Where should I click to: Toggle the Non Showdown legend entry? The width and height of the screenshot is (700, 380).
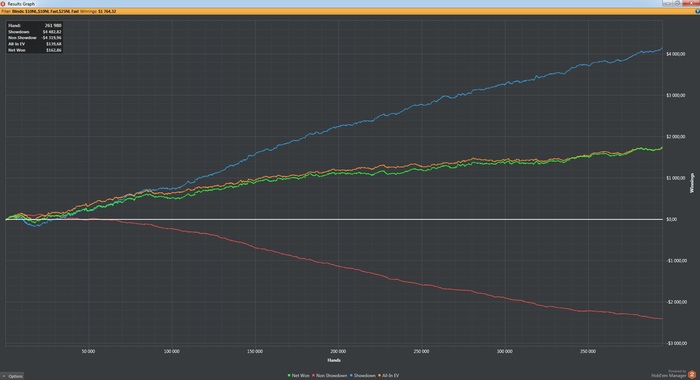329,376
